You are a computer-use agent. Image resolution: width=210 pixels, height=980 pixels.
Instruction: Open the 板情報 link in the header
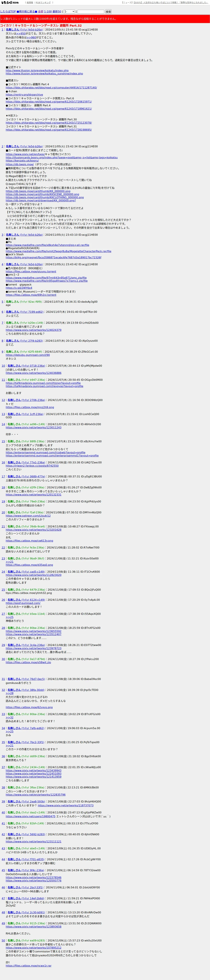30,2
